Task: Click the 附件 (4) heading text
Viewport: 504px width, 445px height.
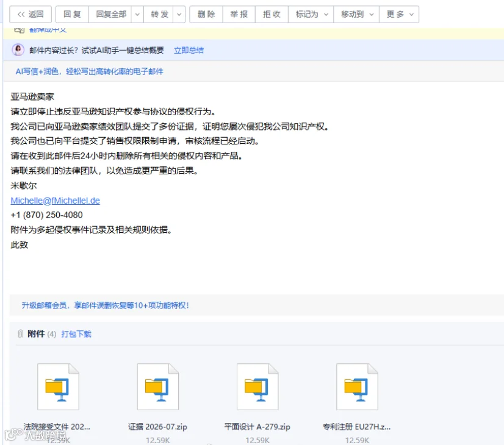Action: (x=41, y=334)
